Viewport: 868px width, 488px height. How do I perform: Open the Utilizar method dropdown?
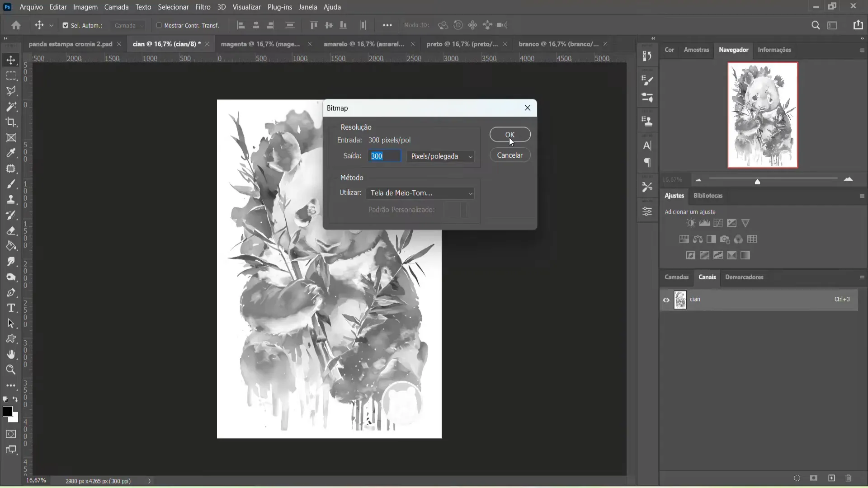(420, 193)
